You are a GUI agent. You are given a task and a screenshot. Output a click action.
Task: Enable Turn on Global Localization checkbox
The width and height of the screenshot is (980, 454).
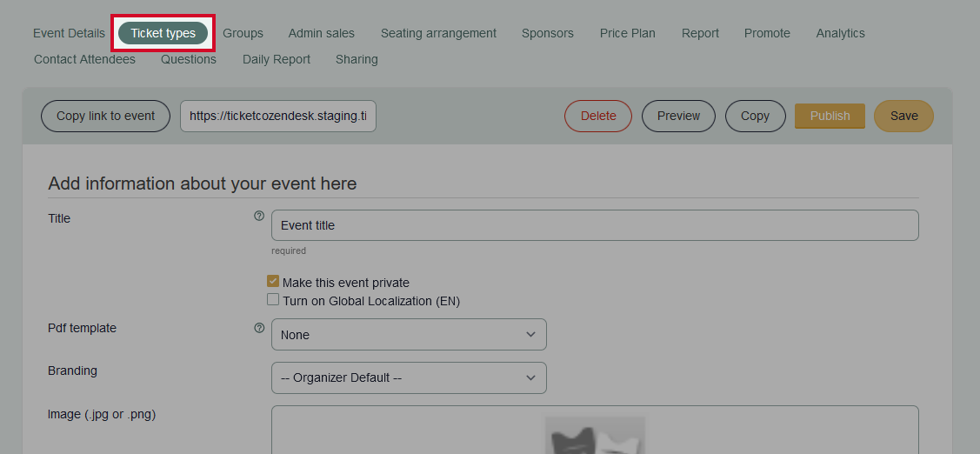point(274,300)
